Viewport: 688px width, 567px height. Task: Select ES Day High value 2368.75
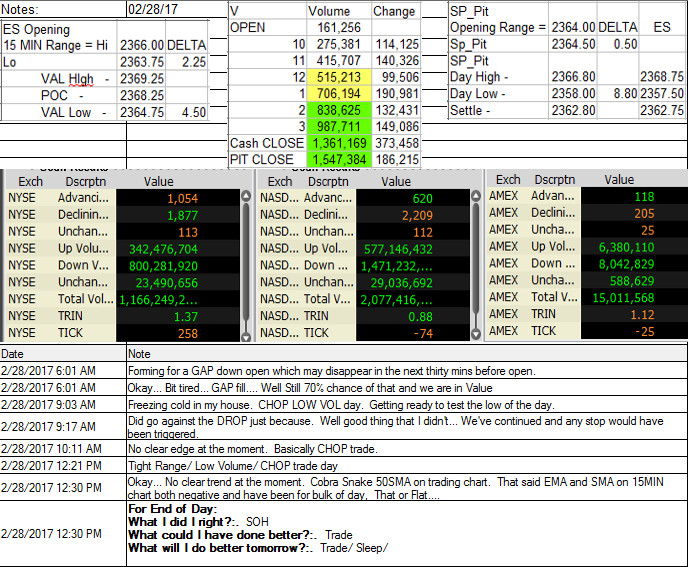tap(662, 77)
